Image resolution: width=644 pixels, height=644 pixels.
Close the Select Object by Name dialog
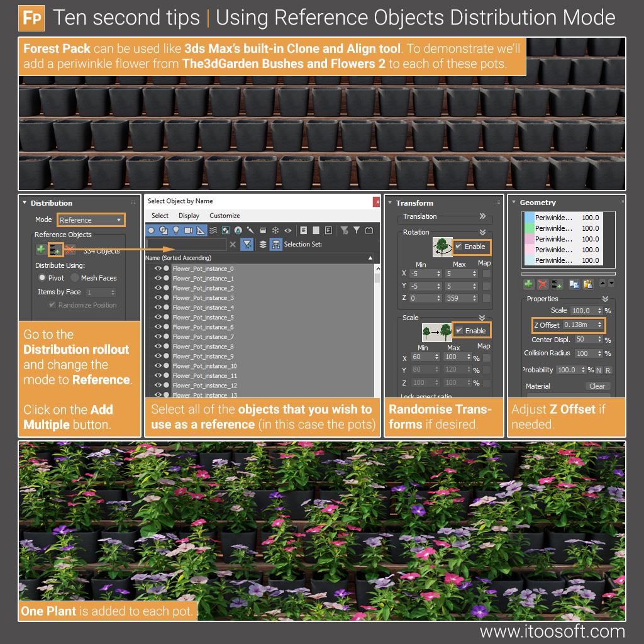tap(376, 202)
